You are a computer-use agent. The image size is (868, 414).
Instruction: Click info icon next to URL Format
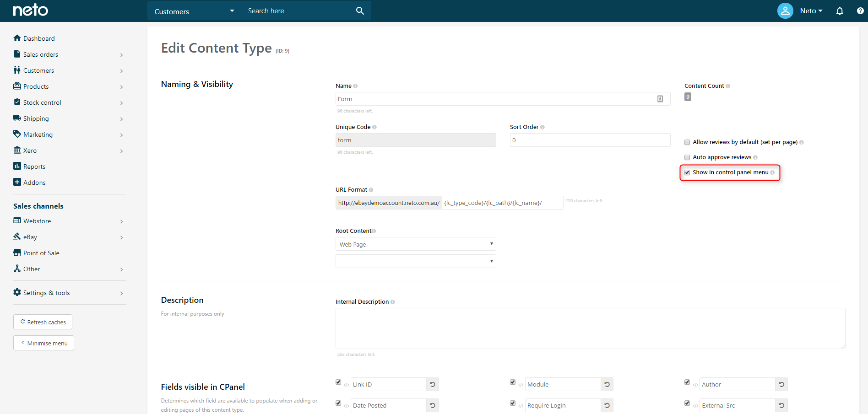tap(371, 190)
